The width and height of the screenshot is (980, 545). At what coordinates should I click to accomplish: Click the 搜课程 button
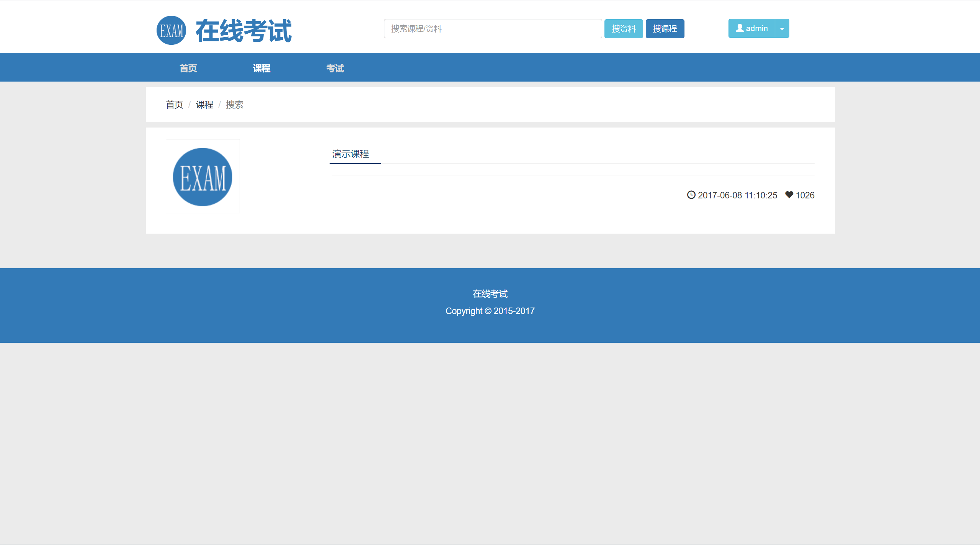pos(665,29)
